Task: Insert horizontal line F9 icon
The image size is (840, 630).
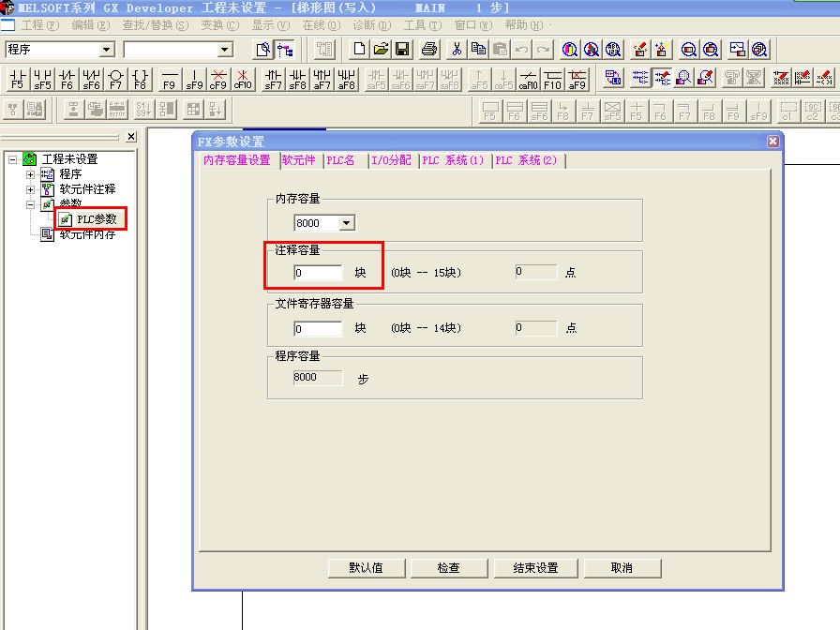Action: (169, 79)
